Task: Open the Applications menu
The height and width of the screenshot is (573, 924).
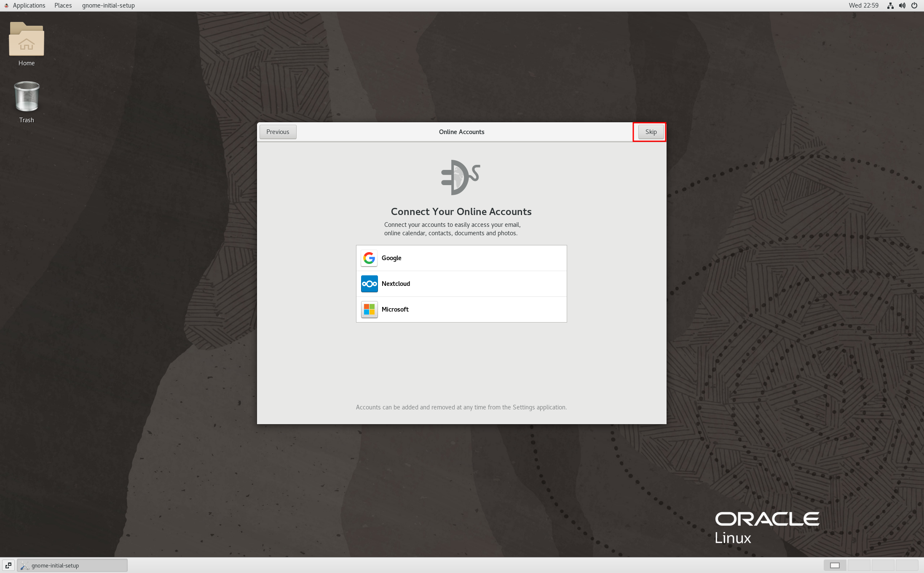Action: 29,5
